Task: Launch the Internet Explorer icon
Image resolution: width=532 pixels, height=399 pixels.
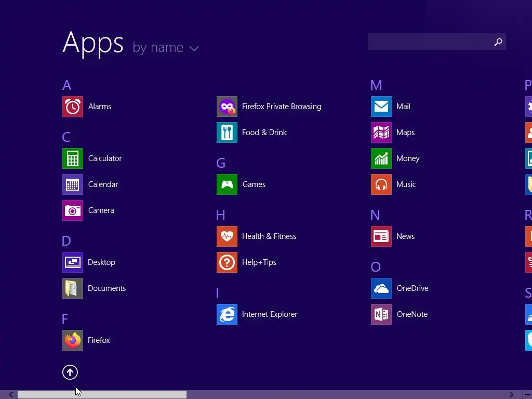Action: pos(227,314)
